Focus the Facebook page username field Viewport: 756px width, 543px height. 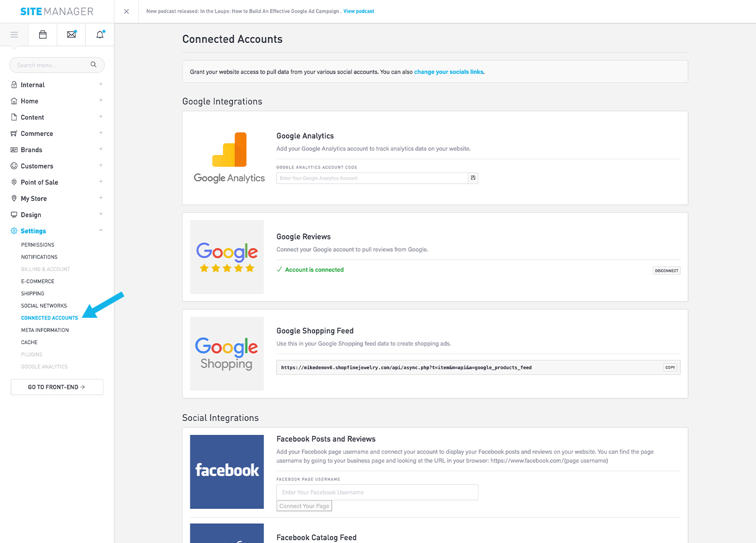[x=377, y=492]
